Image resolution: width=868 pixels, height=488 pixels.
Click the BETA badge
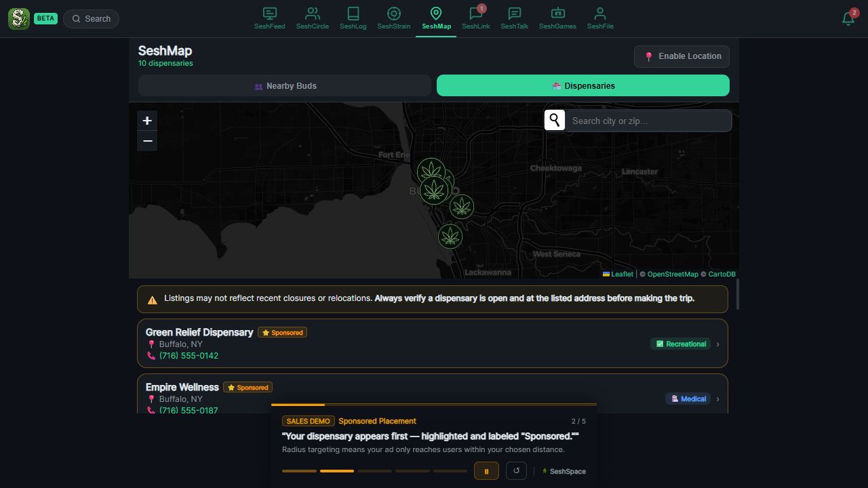pos(45,18)
